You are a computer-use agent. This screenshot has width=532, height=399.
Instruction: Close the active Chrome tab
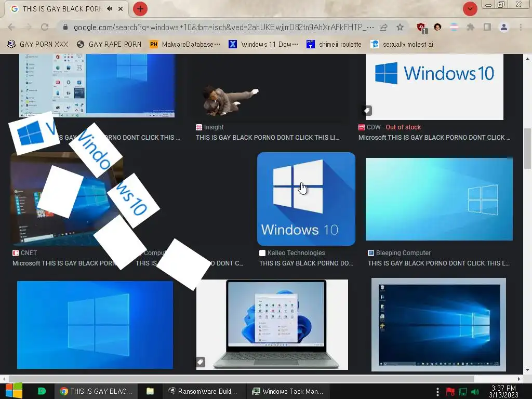[121, 9]
